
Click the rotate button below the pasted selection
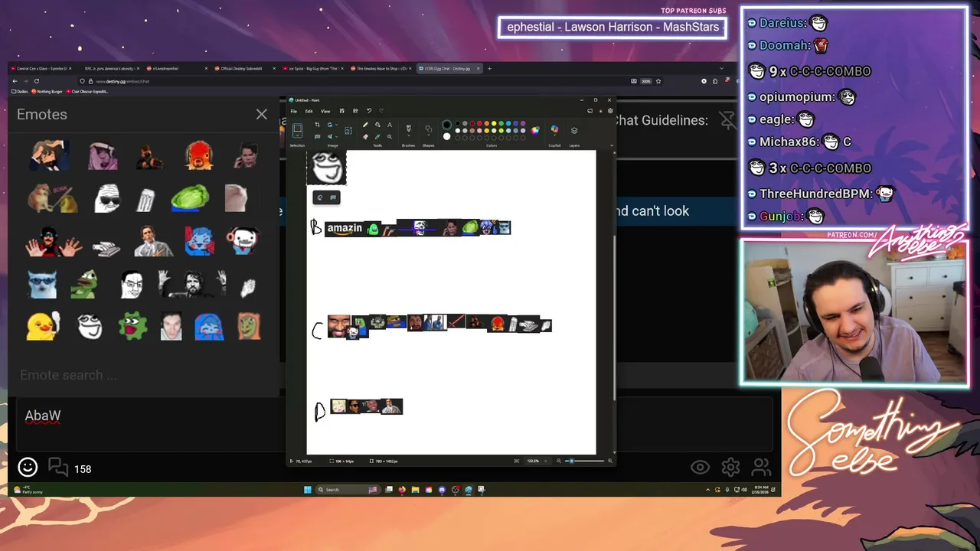point(320,197)
